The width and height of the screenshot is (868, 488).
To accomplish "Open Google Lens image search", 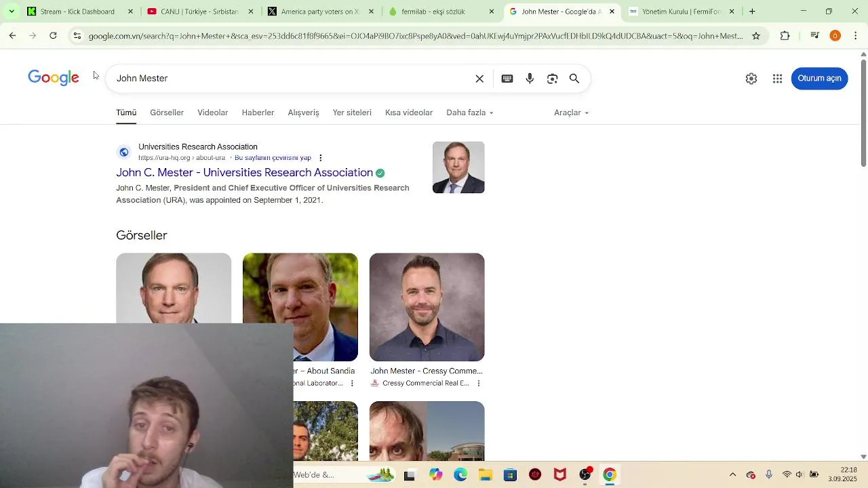I will (x=552, y=79).
